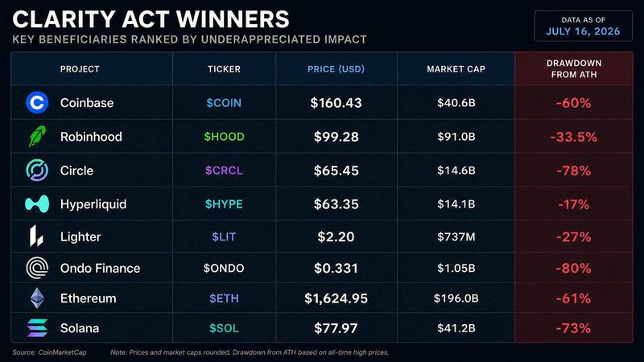This screenshot has height=362, width=644.
Task: Click the Ondo Finance -80% drawdown value
Action: point(573,268)
